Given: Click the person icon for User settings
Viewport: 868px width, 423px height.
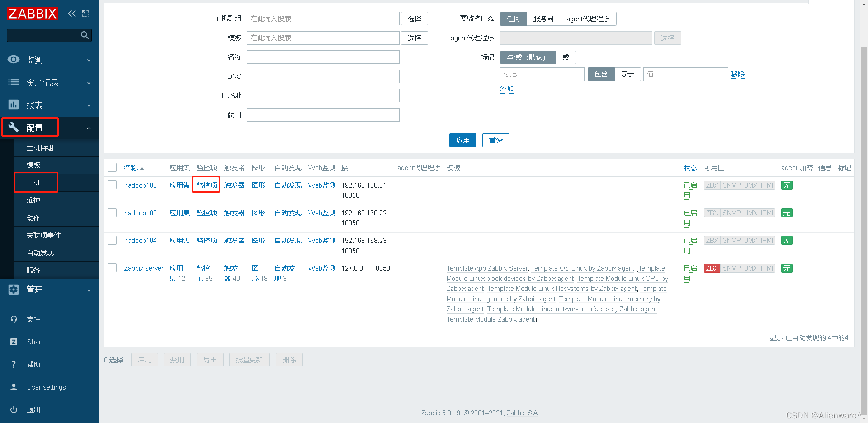Looking at the screenshot, I should coord(14,387).
